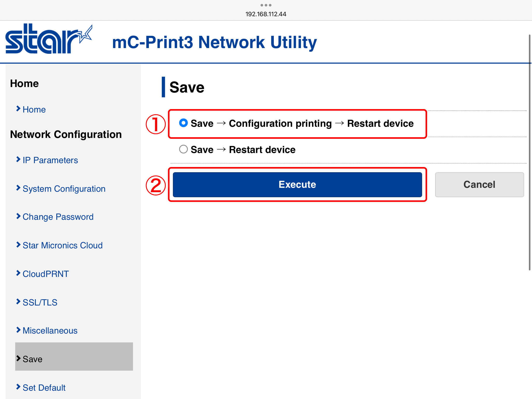Screen dimensions: 532x399
Task: Go to the Miscellaneous settings page
Action: [x=50, y=331]
